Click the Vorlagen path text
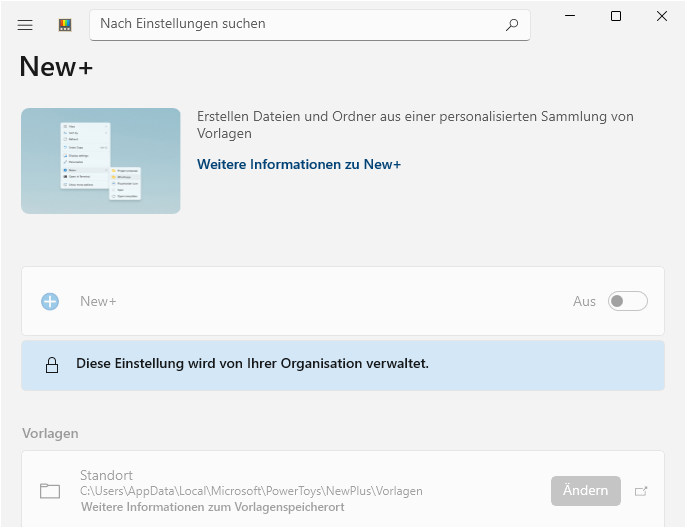 tap(251, 491)
